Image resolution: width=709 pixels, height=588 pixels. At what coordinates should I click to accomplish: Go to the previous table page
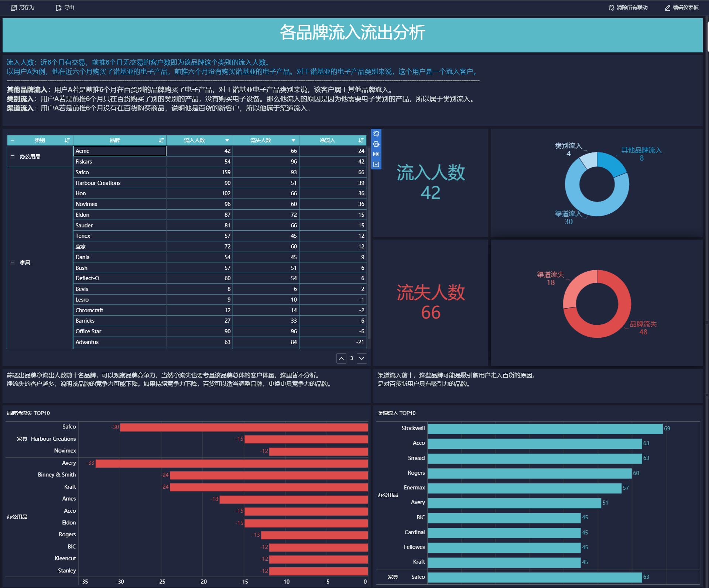(x=341, y=358)
